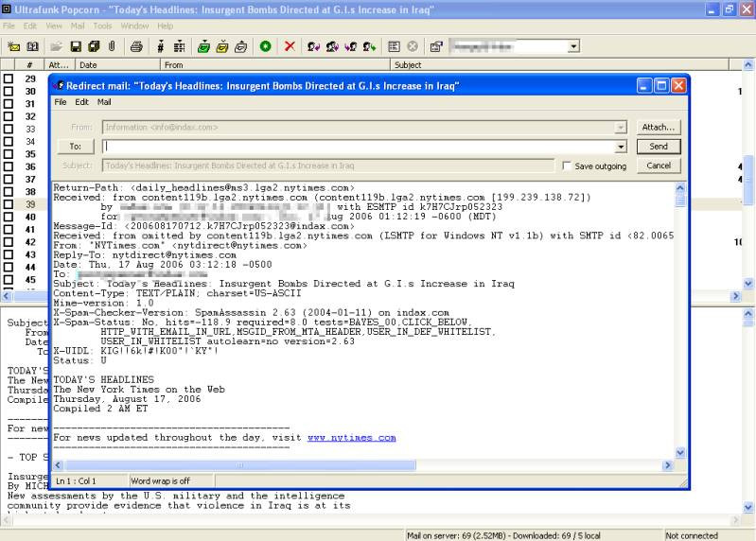Click the Attach... button
Screen dimensions: 756x541
(659, 127)
